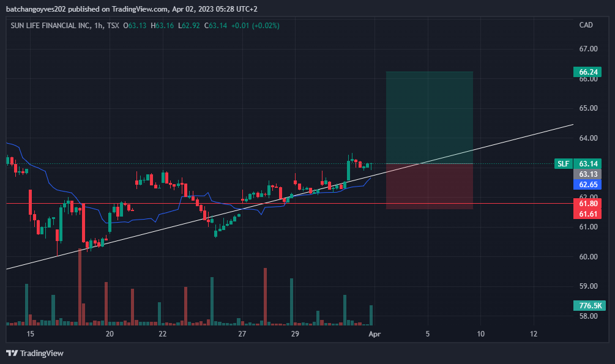The height and width of the screenshot is (364, 615).
Task: Click the 776.5K volume label
Action: (x=589, y=305)
